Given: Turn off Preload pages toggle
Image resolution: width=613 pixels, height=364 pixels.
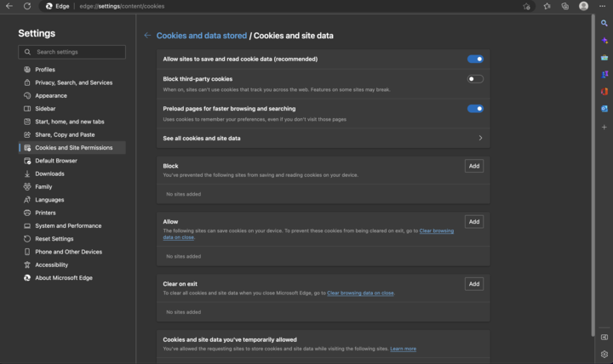Looking at the screenshot, I should pyautogui.click(x=475, y=109).
